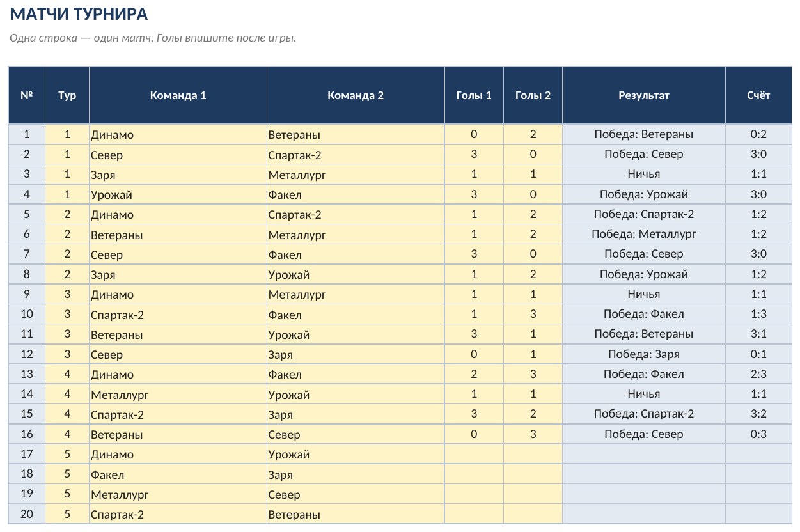Select the row number 12 cell
Viewport: 800px width, 532px height.
[x=27, y=354]
